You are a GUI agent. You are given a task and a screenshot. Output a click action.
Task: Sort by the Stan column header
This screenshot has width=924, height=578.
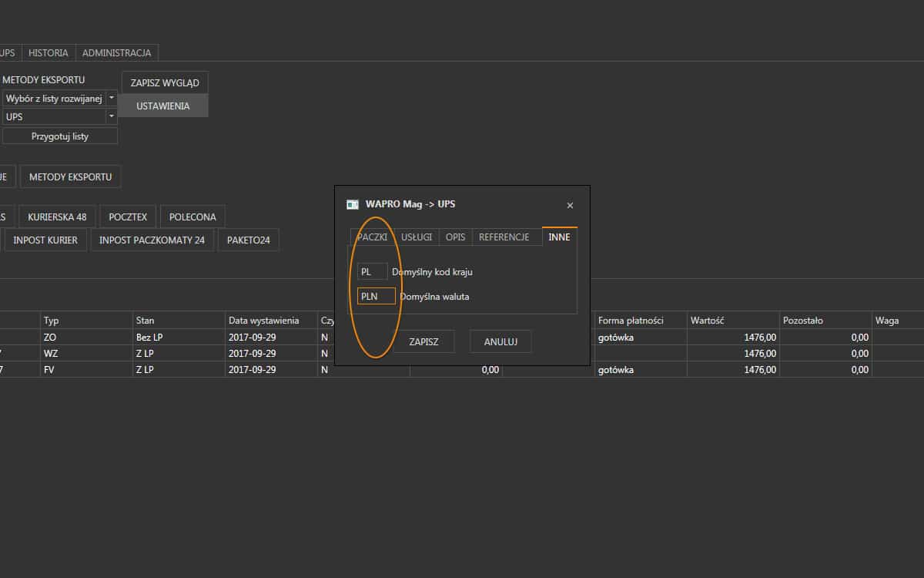pos(179,320)
